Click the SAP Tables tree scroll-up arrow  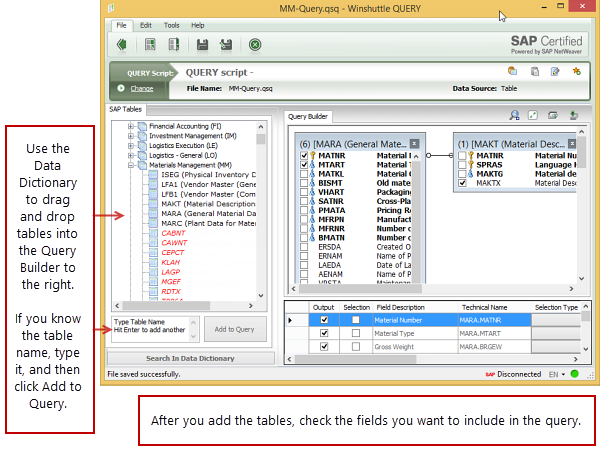[261, 126]
